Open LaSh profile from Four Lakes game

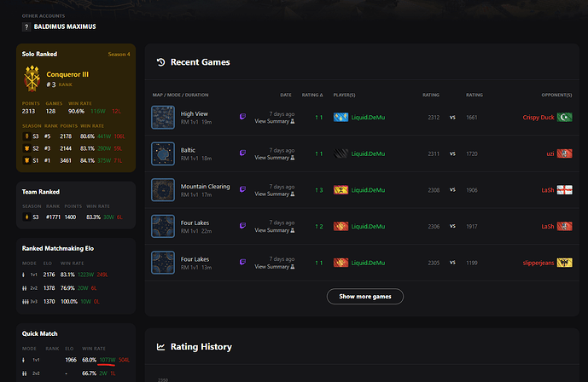pos(548,226)
